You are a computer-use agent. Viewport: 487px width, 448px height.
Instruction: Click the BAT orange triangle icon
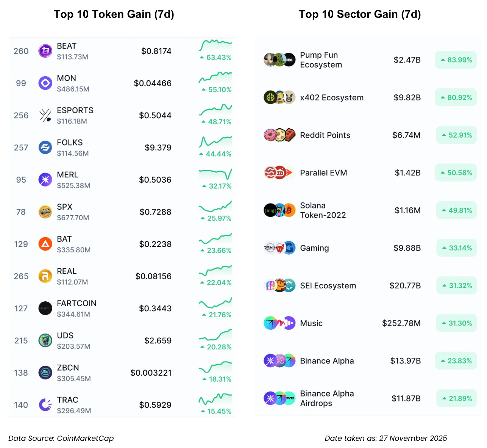[x=45, y=244]
